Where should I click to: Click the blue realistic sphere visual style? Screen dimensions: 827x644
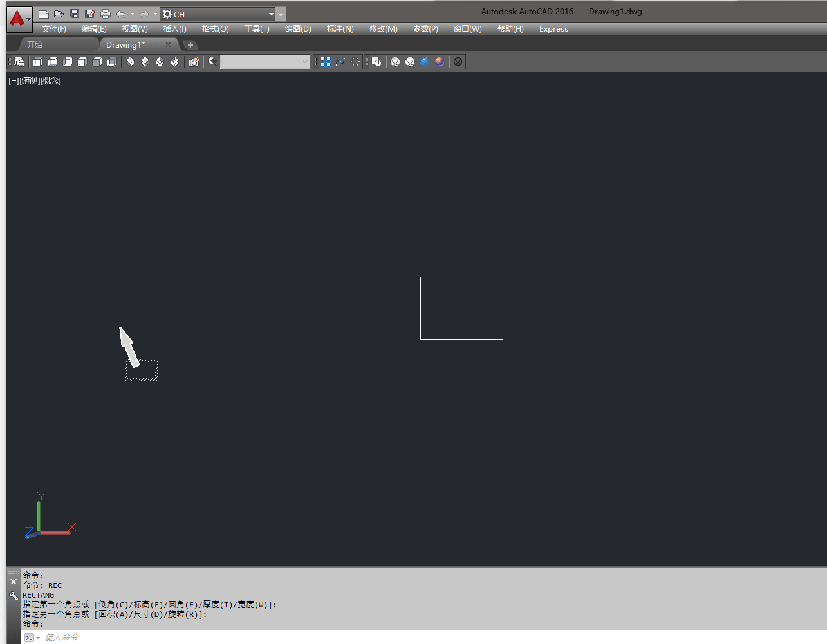(x=425, y=62)
